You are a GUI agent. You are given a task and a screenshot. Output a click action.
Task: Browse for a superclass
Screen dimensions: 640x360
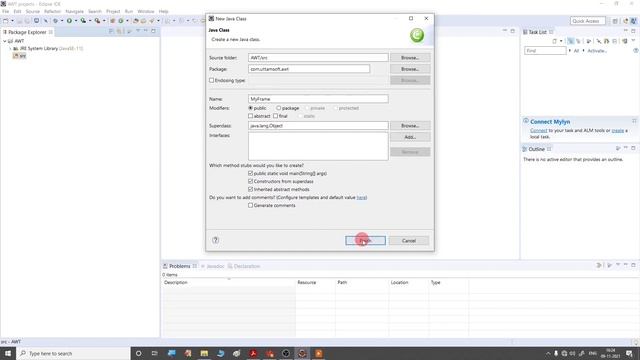click(x=410, y=126)
